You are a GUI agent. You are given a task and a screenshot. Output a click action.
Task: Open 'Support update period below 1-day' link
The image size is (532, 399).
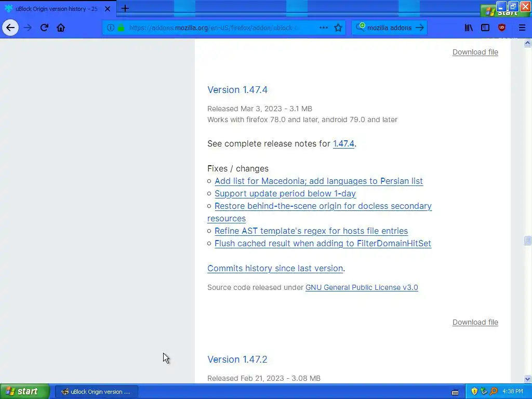click(285, 193)
